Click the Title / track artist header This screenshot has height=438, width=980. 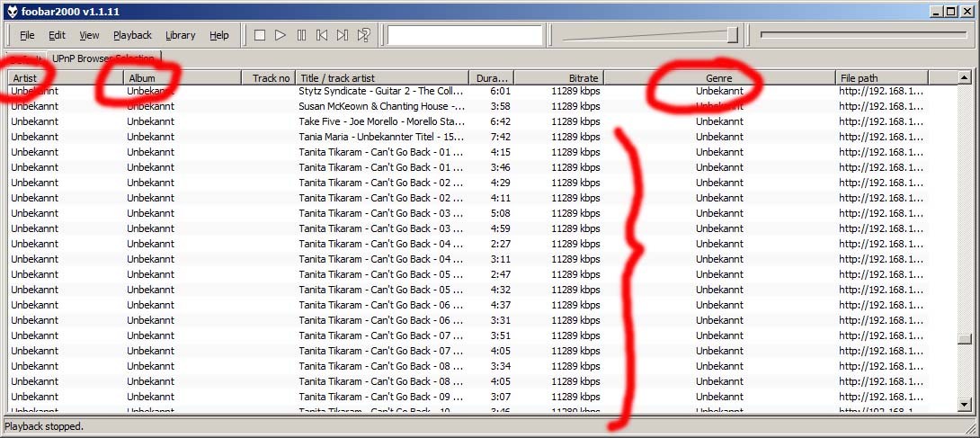pyautogui.click(x=382, y=78)
